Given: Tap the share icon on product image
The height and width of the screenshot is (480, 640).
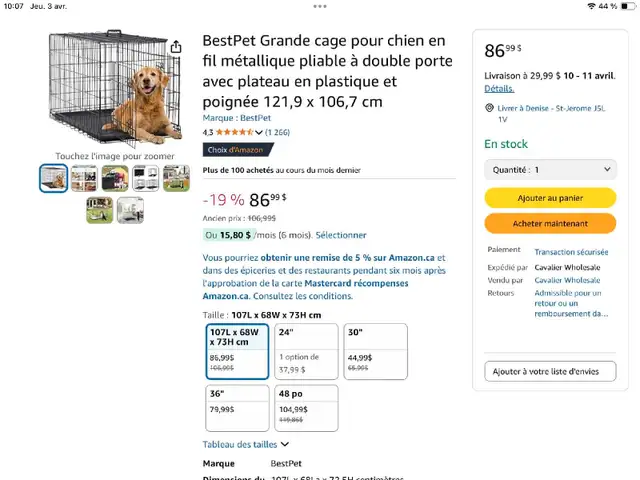Looking at the screenshot, I should click(176, 47).
